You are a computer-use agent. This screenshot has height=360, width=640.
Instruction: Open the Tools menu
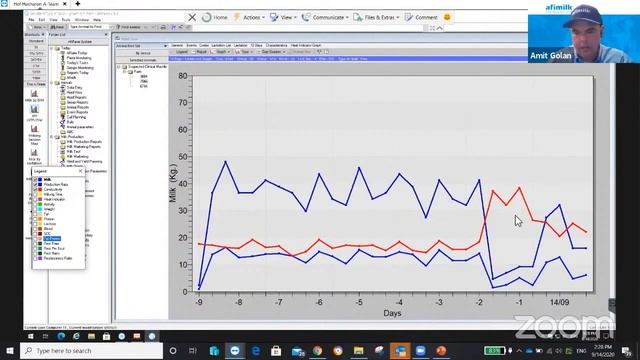click(66, 20)
